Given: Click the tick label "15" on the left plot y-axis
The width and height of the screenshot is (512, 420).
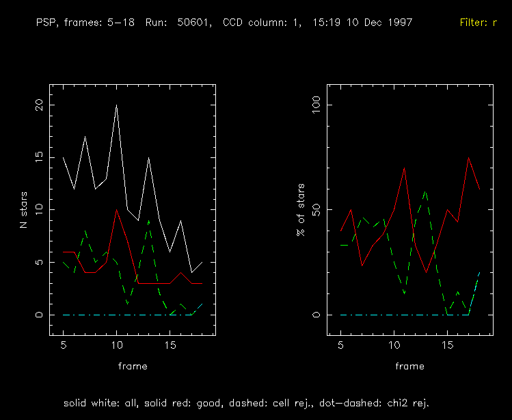Looking at the screenshot, I should pos(39,157).
